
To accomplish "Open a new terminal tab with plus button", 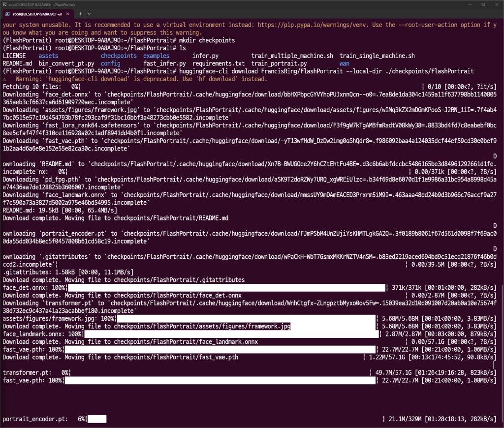I will (81, 14).
